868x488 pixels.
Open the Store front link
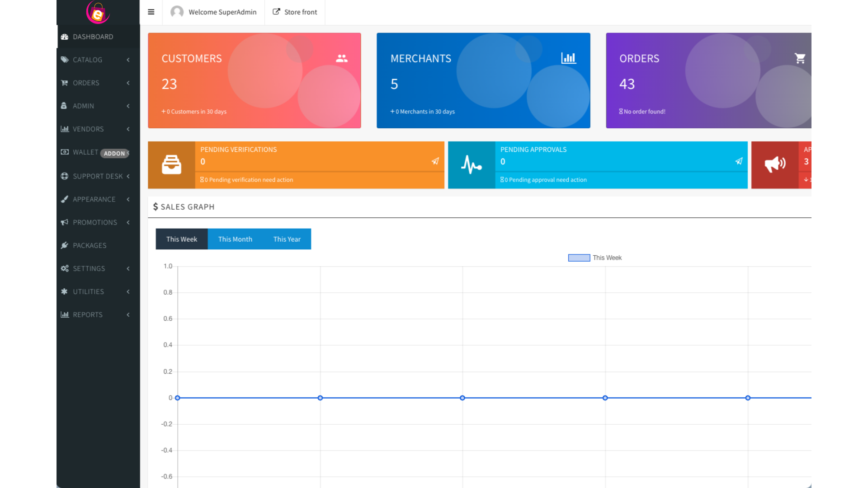[295, 12]
